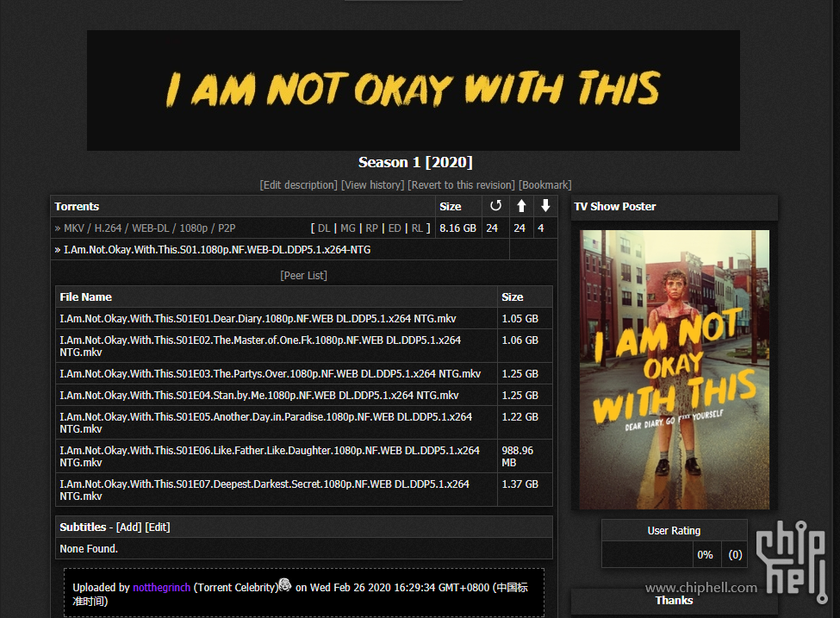Image resolution: width=840 pixels, height=618 pixels.
Task: Select the S01E04 Stan by Me file
Action: click(259, 395)
